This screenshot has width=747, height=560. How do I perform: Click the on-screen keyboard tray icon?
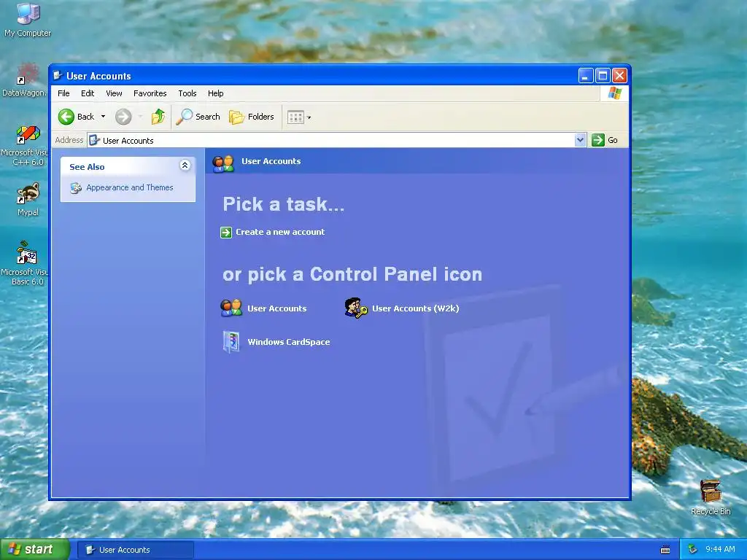(x=665, y=550)
